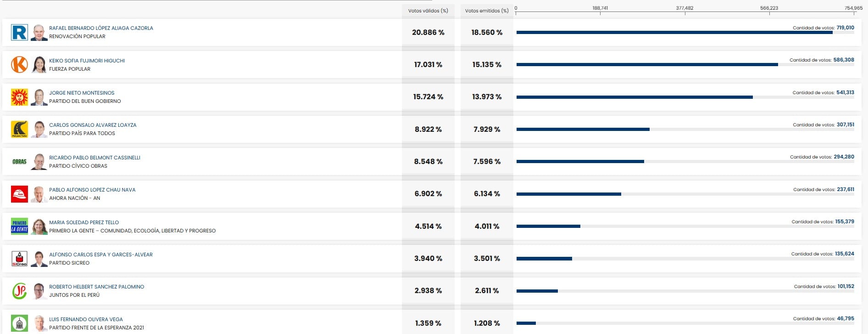Open Keiko Sofia Fujimori Higuchi's name link
The width and height of the screenshot is (868, 334).
[87, 61]
